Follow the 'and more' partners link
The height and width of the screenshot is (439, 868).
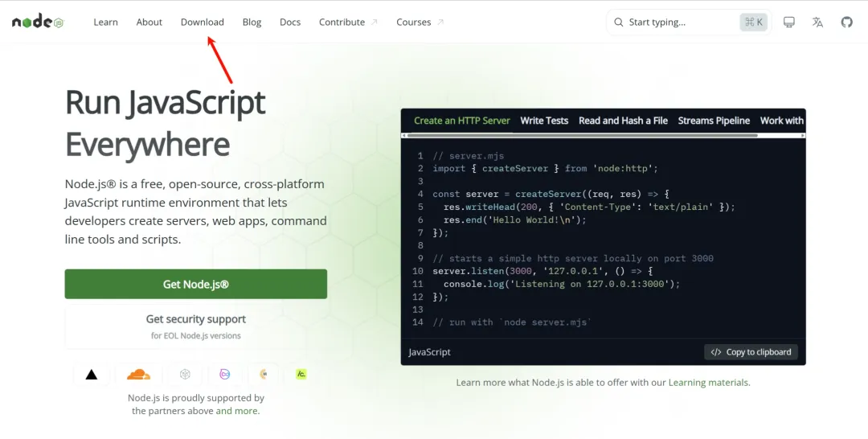click(237, 411)
